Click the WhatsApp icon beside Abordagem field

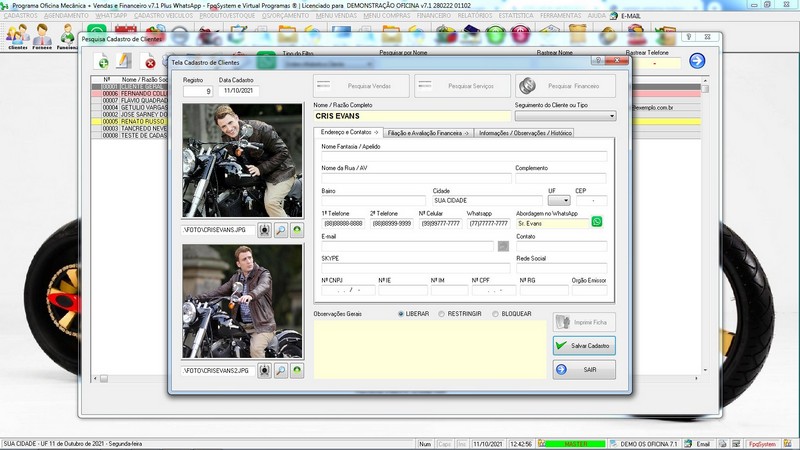[597, 222]
